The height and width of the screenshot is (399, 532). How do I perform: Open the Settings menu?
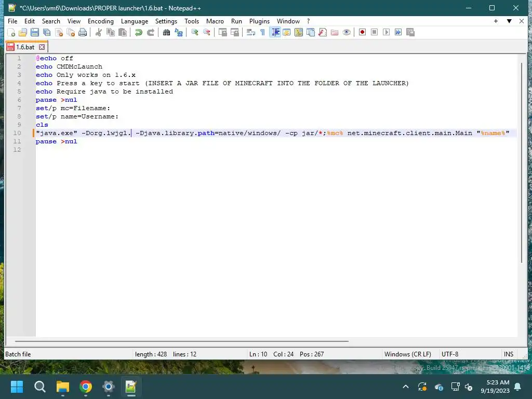tap(166, 21)
